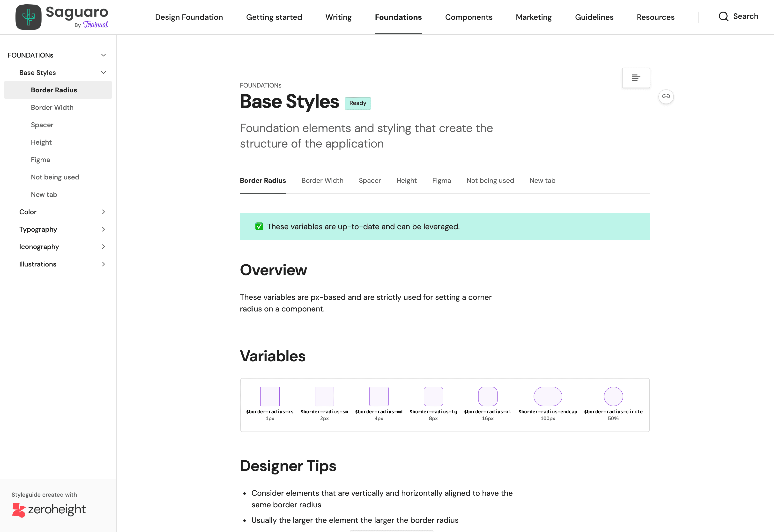Viewport: 774px width, 532px height.
Task: Select Border Width in the sidebar
Action: (52, 107)
